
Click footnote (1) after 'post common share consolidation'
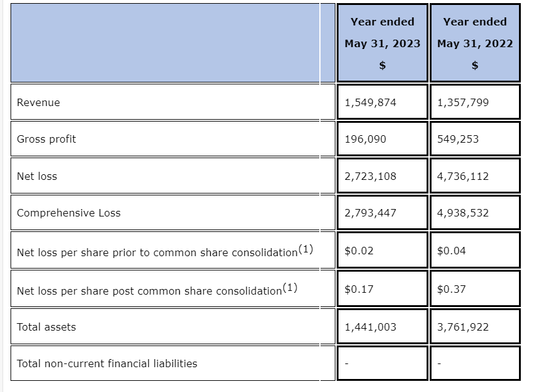tap(290, 287)
